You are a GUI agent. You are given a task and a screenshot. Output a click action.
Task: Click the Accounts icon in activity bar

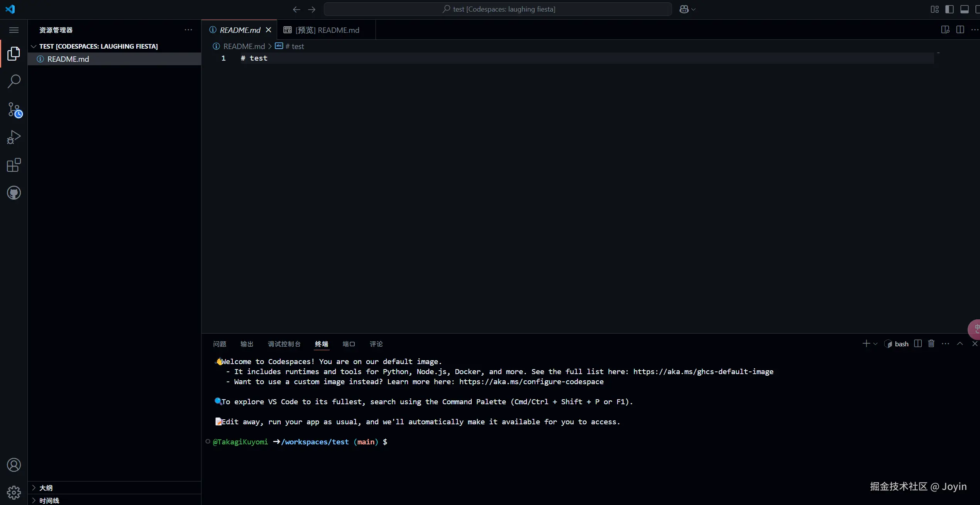click(14, 465)
